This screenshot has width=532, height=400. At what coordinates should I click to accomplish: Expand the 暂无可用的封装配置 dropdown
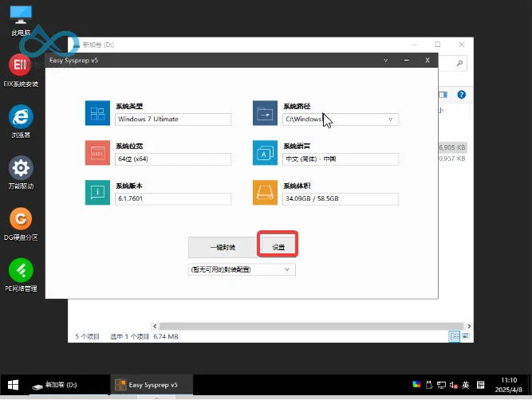(x=286, y=270)
